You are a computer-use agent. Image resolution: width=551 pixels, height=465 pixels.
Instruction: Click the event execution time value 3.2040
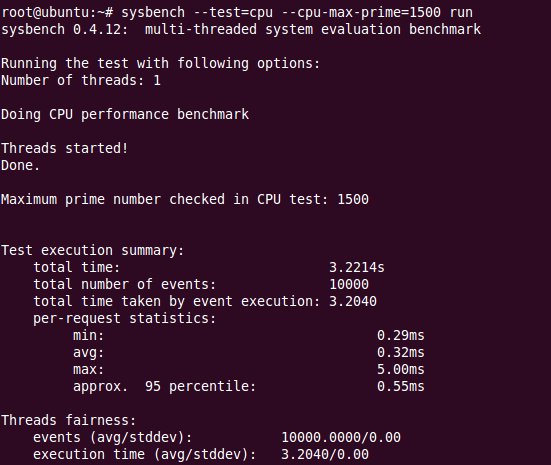353,301
